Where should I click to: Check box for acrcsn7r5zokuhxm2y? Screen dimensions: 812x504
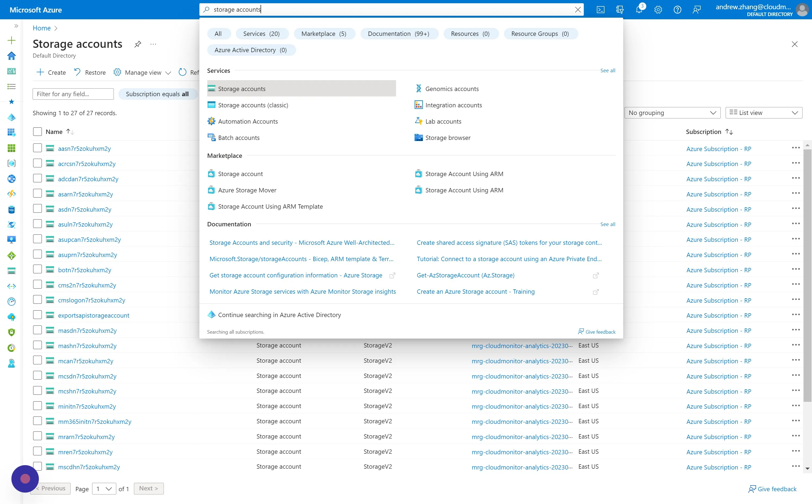[x=37, y=163]
